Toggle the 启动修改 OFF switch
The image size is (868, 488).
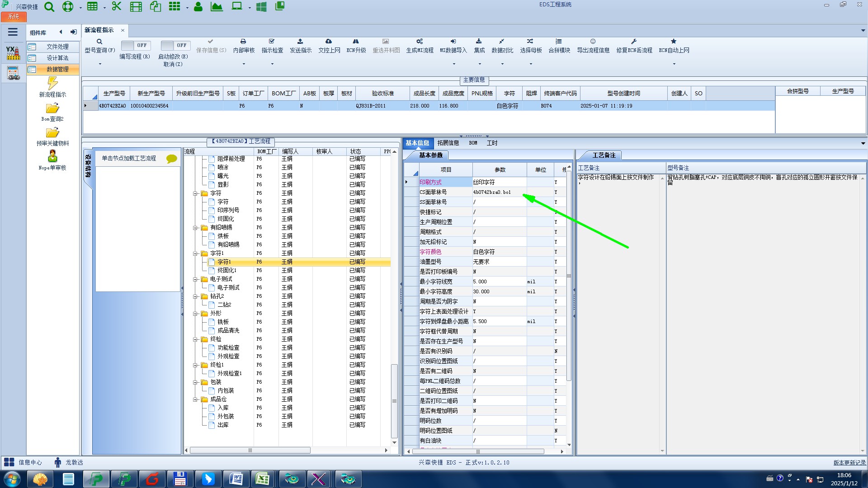[175, 45]
